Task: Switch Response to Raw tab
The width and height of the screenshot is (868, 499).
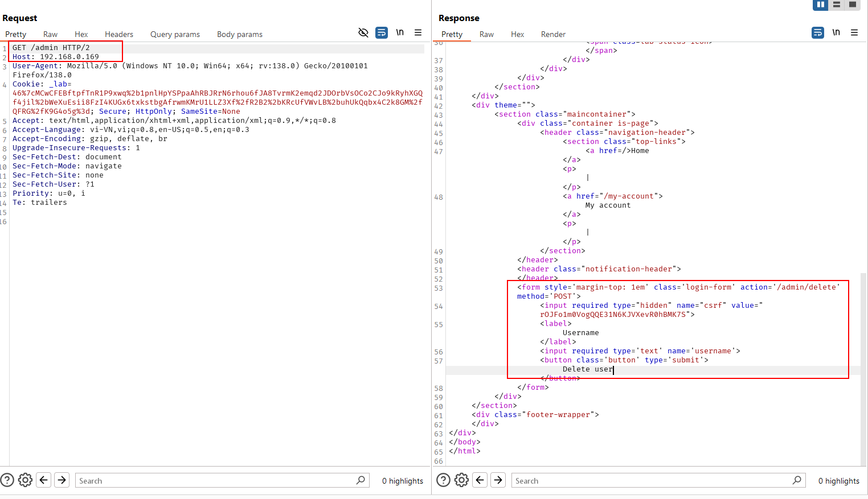Action: pos(486,34)
